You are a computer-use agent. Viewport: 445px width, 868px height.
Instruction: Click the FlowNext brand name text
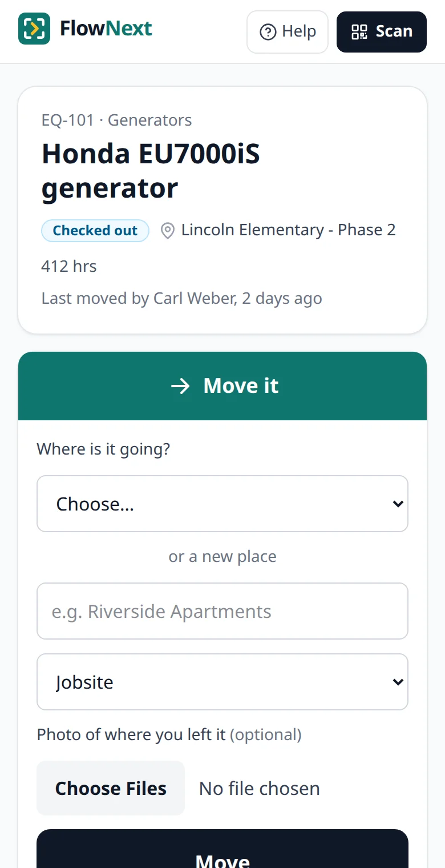point(106,29)
